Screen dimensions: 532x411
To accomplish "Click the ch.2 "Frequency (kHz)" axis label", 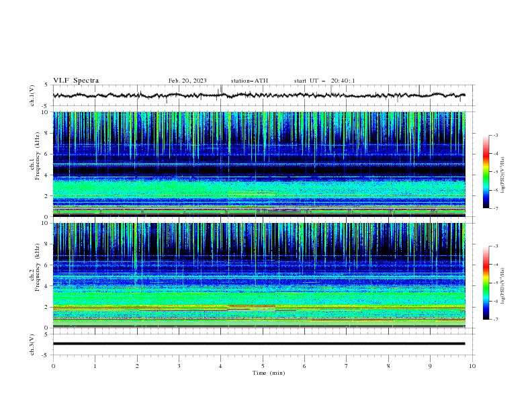I will point(37,267).
